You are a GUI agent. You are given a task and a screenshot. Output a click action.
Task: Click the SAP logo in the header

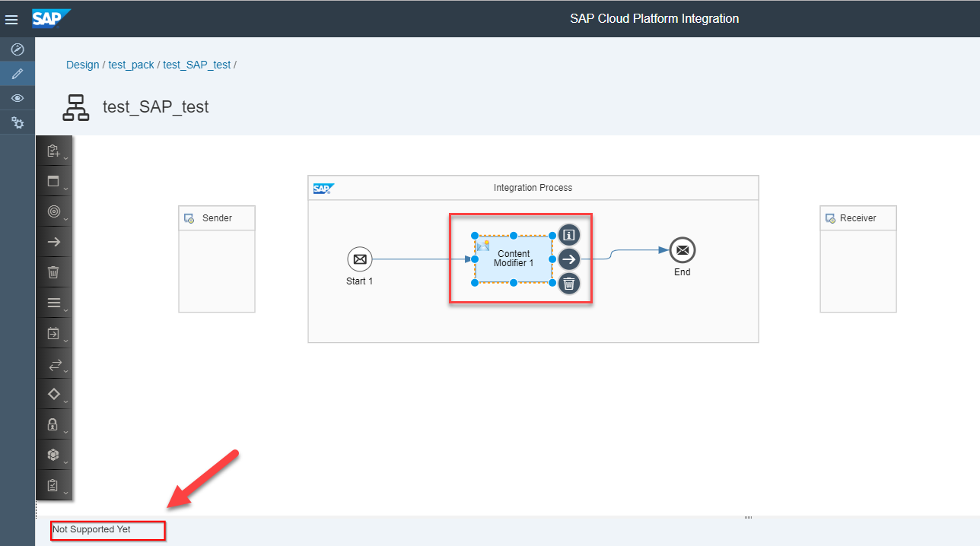coord(51,18)
